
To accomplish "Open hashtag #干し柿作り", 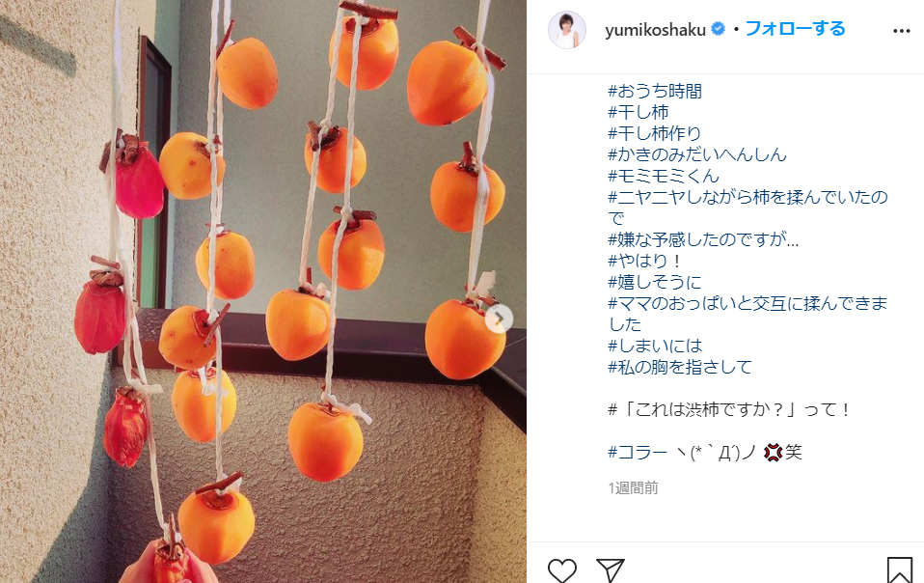I will point(655,133).
